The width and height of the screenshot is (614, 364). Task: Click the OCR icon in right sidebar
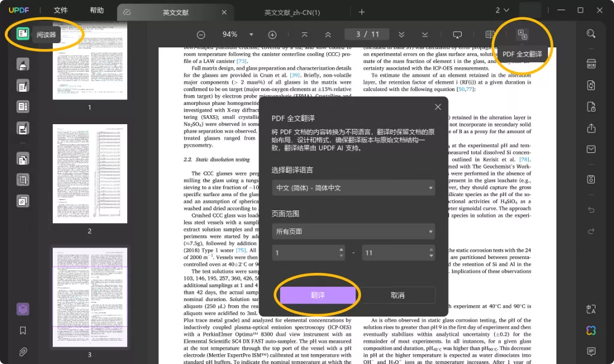tap(591, 64)
